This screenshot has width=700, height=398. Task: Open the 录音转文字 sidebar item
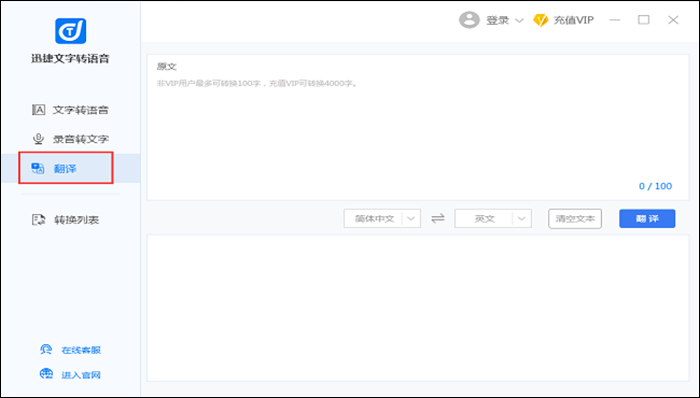pyautogui.click(x=71, y=139)
